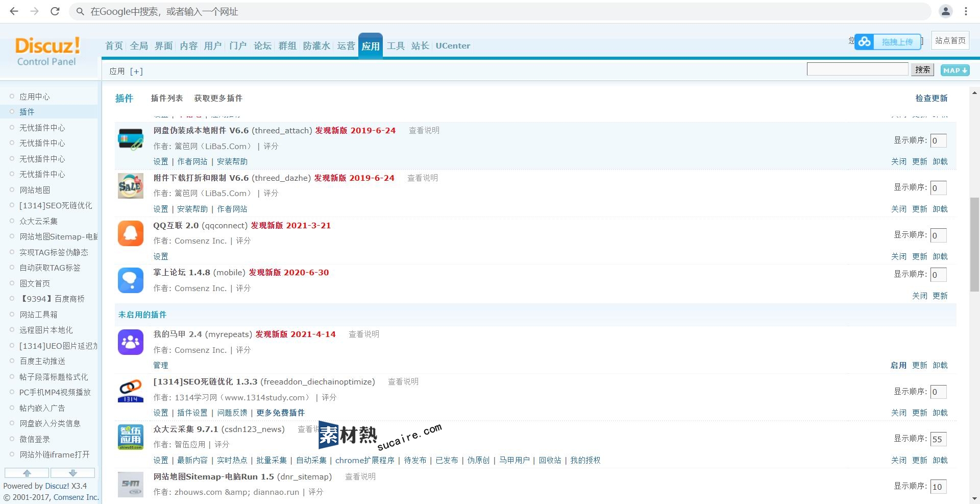Click the sidebar scroll-down arrow button
The image size is (980, 504).
click(x=72, y=473)
